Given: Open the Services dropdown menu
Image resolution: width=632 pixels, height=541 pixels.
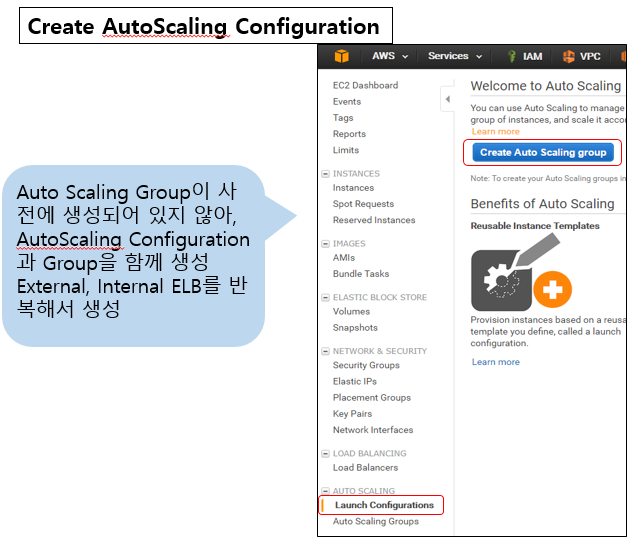Looking at the screenshot, I should pos(455,56).
